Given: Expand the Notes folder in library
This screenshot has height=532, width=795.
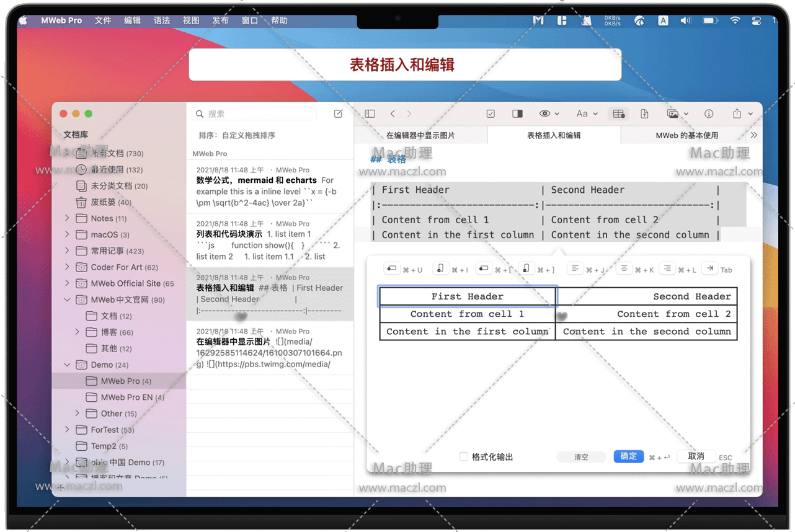Looking at the screenshot, I should click(x=68, y=218).
